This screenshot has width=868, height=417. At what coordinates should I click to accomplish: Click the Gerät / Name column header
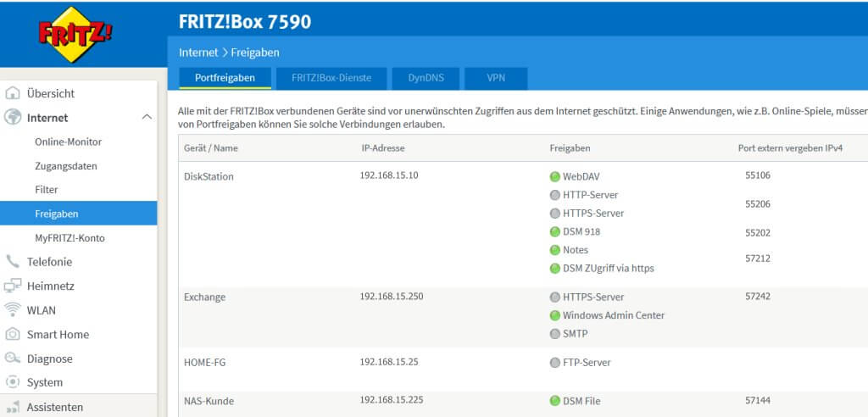point(210,147)
